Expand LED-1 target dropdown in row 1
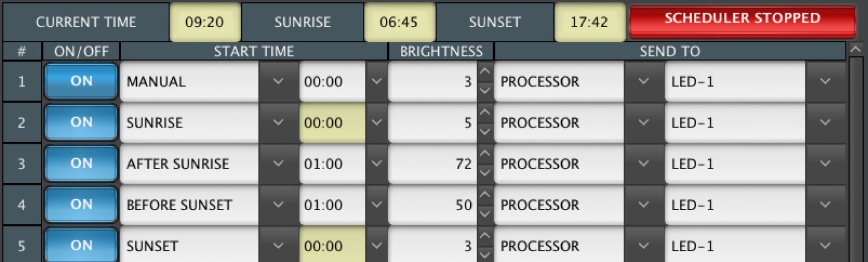 (825, 81)
